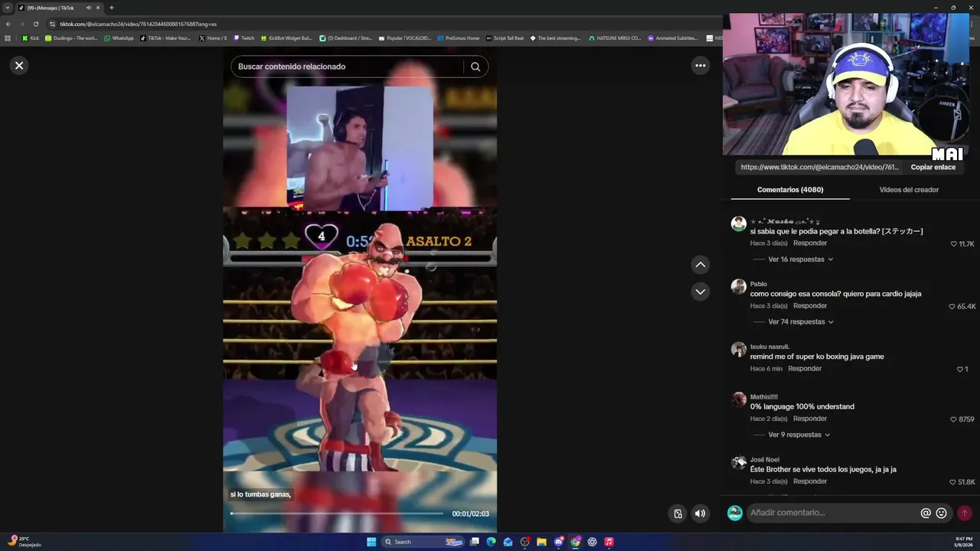Expand 'Ver 16 respuestas' replies
The width and height of the screenshot is (980, 551).
pos(800,259)
